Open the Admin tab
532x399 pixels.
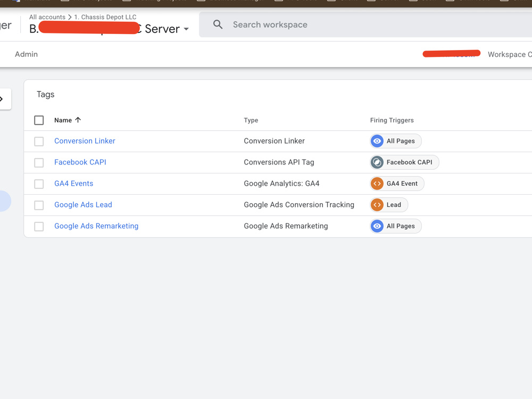(26, 54)
